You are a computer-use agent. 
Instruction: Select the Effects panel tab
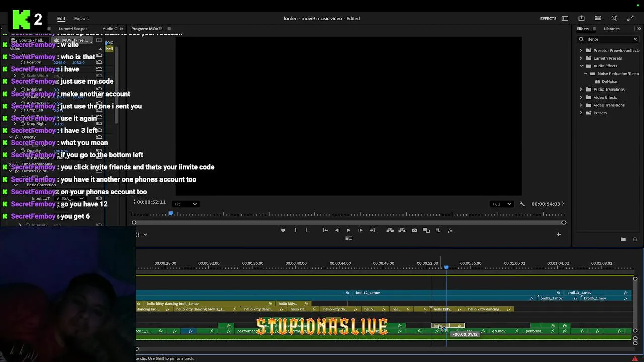point(583,29)
